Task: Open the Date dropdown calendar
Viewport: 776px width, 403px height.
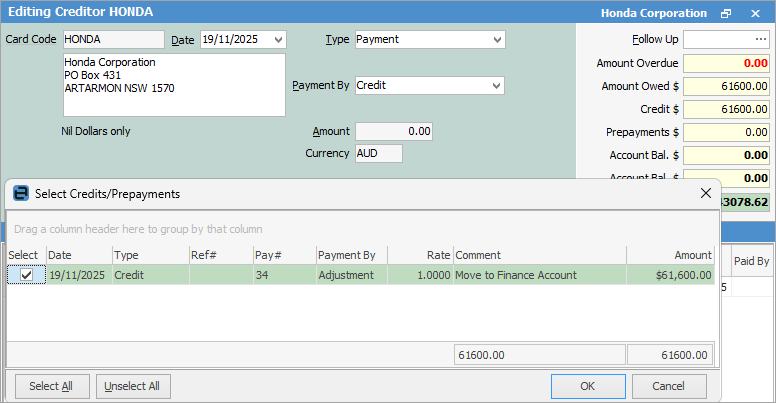Action: point(279,40)
